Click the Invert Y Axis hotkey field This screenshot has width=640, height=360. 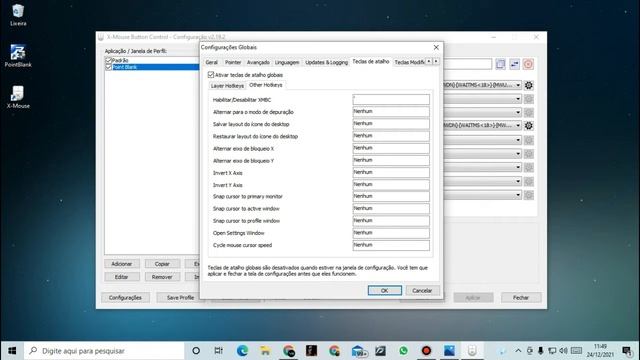pyautogui.click(x=391, y=184)
